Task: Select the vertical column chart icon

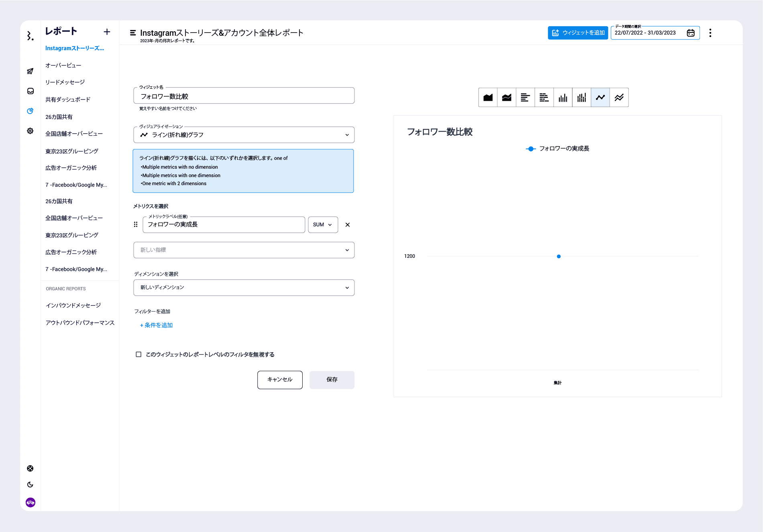Action: pyautogui.click(x=563, y=98)
